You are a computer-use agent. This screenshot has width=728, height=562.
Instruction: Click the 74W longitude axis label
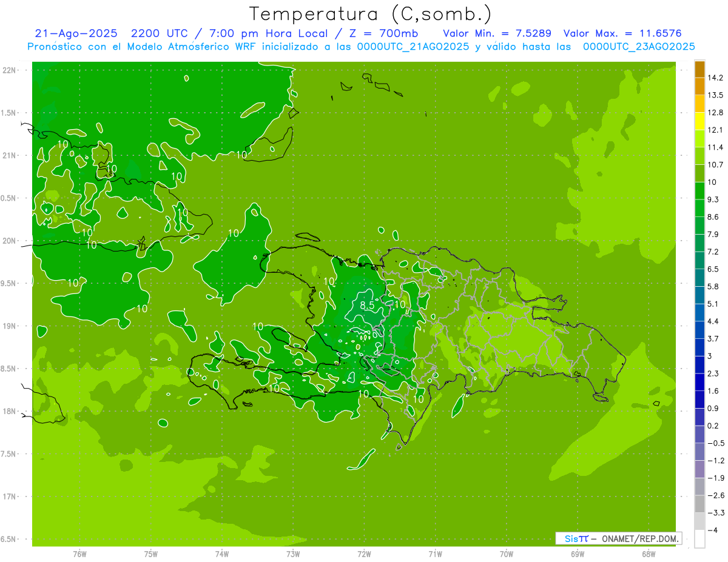(222, 554)
